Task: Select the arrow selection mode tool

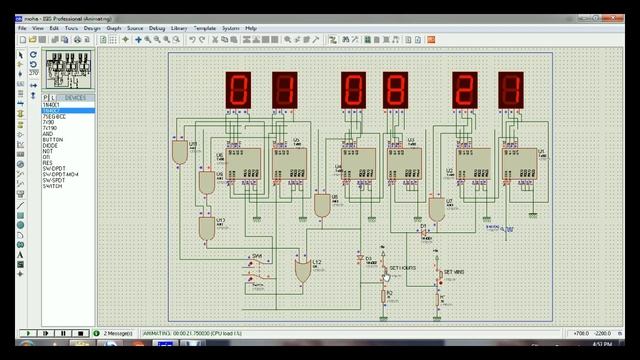Action: point(20,55)
